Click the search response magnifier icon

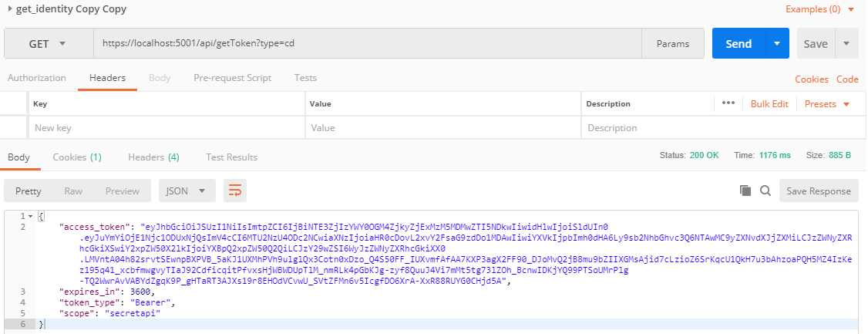pyautogui.click(x=765, y=191)
